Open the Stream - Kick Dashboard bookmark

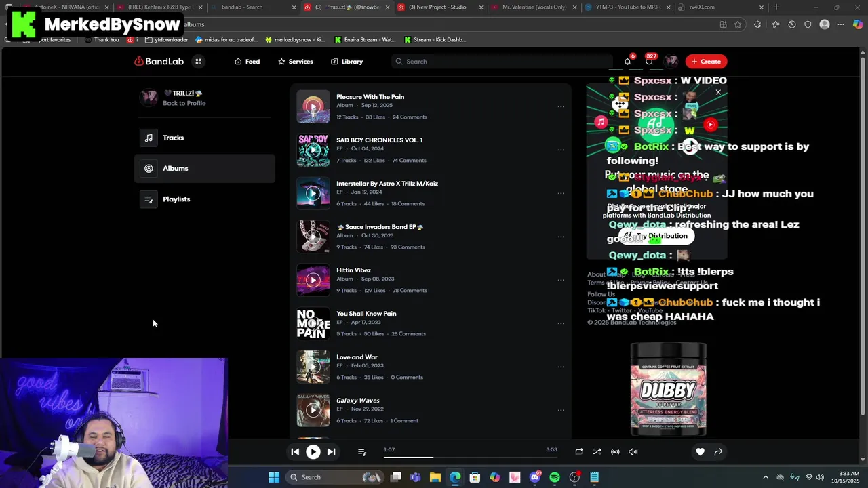click(435, 40)
